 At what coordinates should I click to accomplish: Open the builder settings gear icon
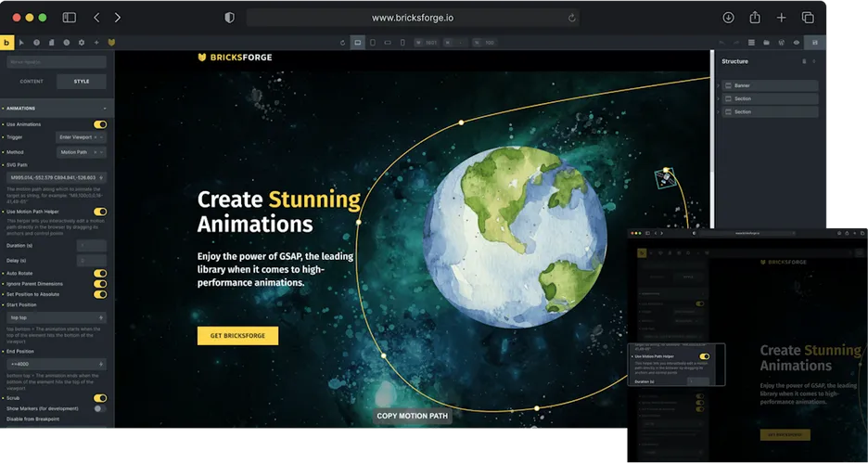point(81,43)
